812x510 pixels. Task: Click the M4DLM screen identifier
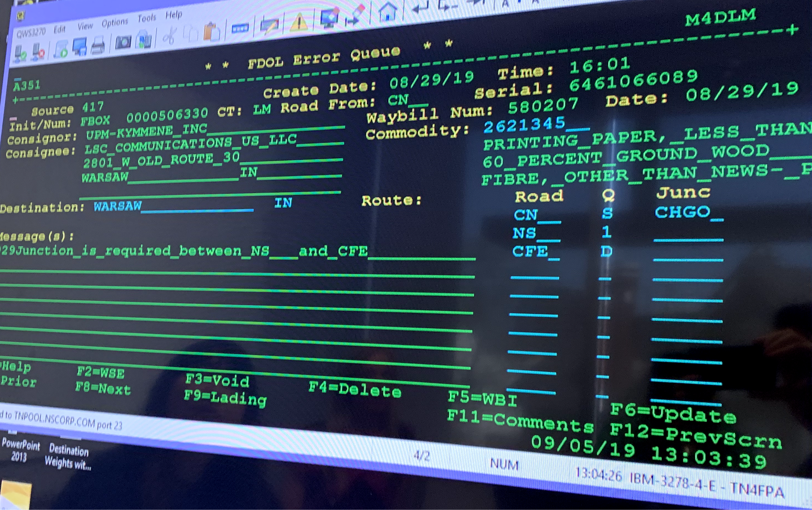[720, 17]
